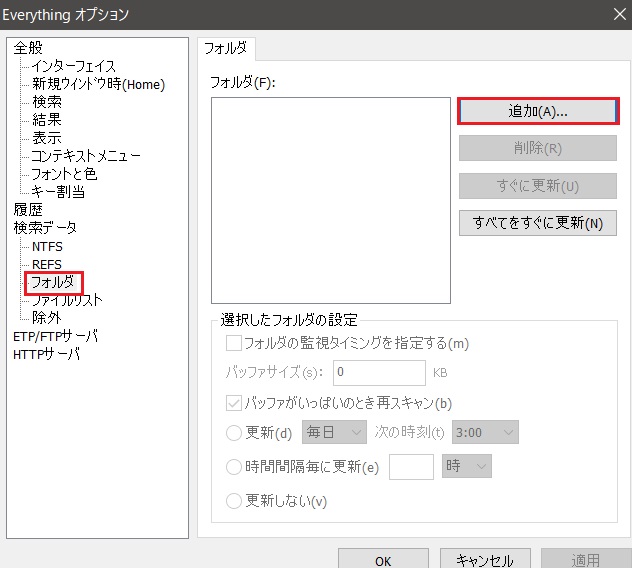Select 更新しない(v) radio button
The width and height of the screenshot is (632, 568).
click(x=234, y=501)
